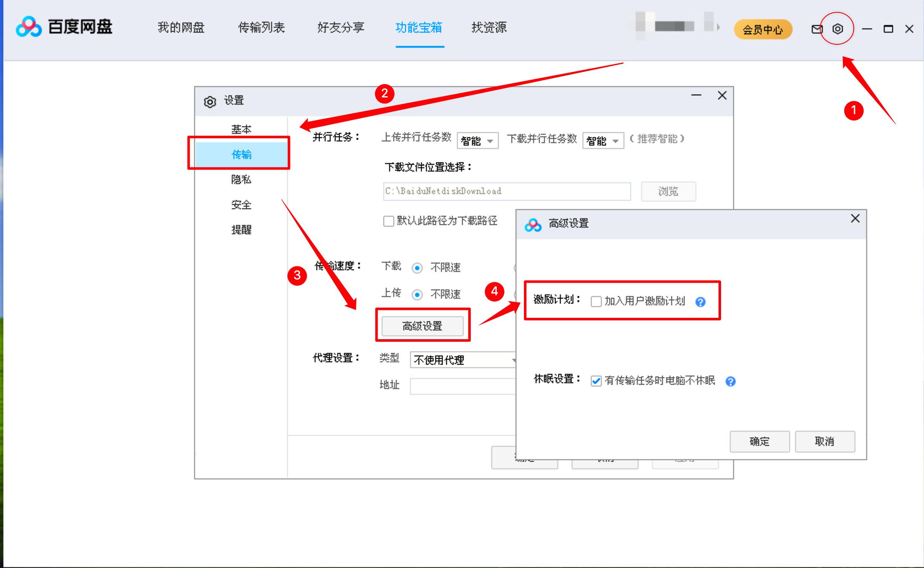Click the help icon next to 激励计划 checkbox
This screenshot has height=568, width=924.
(700, 302)
